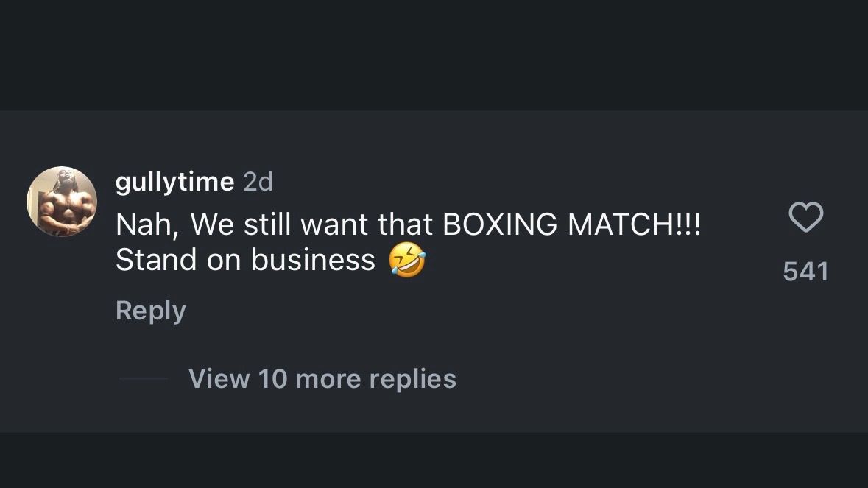Like the comment with the heart icon
This screenshot has width=868, height=488.
[x=805, y=218]
